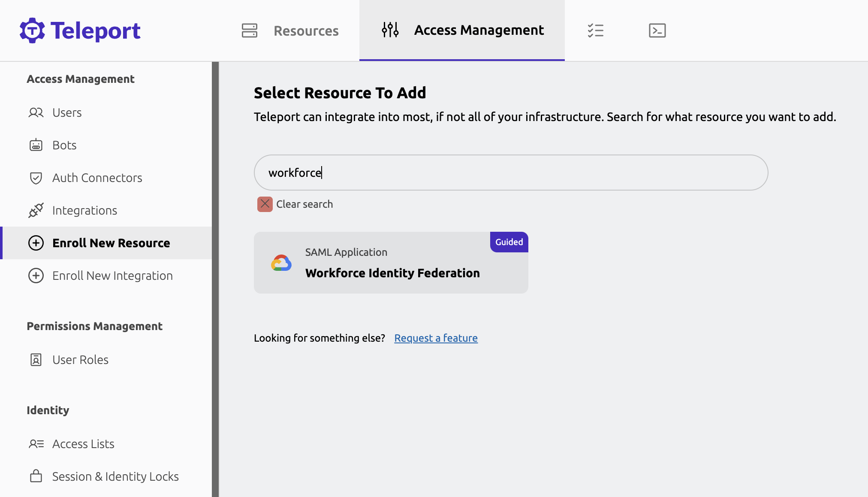The image size is (868, 497).
Task: Click the Bots sidebar icon
Action: 36,144
